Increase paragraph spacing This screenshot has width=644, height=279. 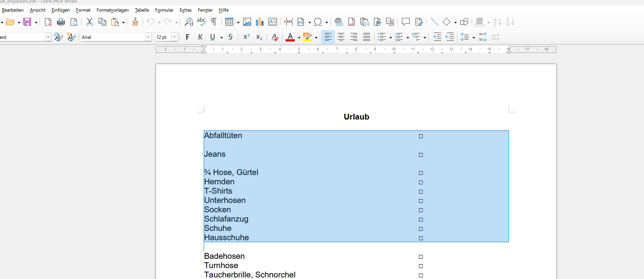pyautogui.click(x=483, y=37)
